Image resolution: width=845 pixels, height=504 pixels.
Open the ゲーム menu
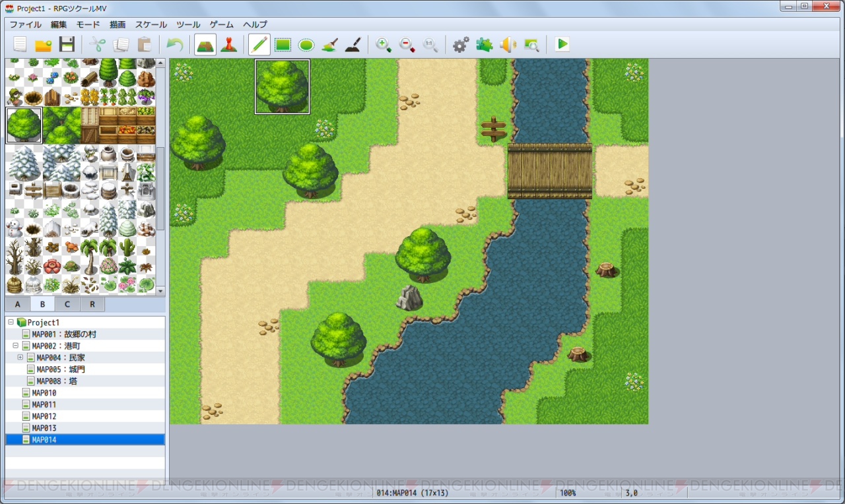pos(222,24)
